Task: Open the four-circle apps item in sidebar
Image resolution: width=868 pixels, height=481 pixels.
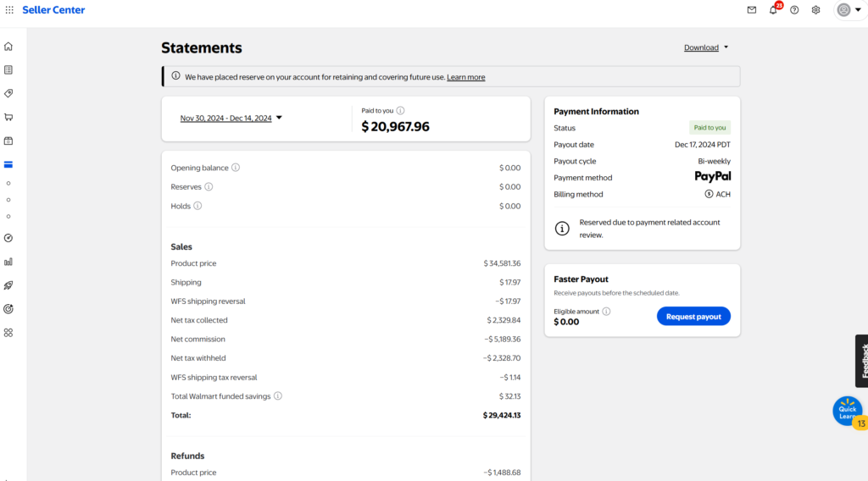Action: click(x=8, y=333)
